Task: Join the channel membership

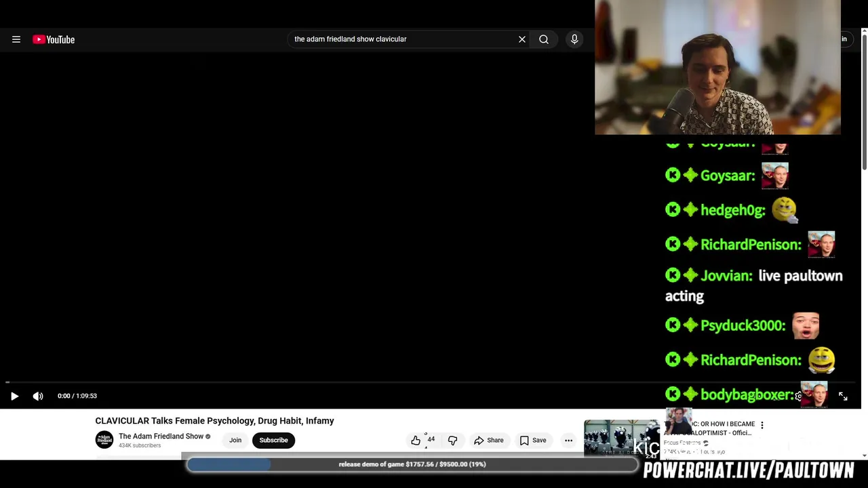Action: pyautogui.click(x=235, y=441)
